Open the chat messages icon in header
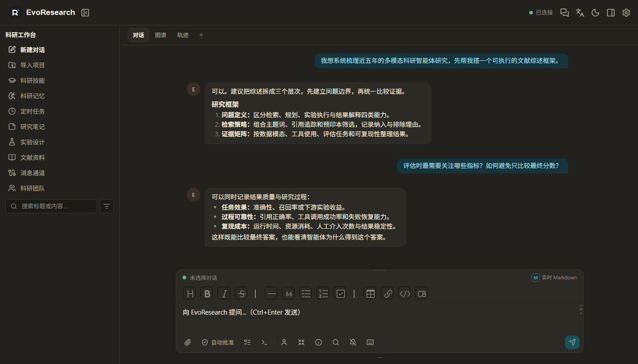 pyautogui.click(x=565, y=13)
